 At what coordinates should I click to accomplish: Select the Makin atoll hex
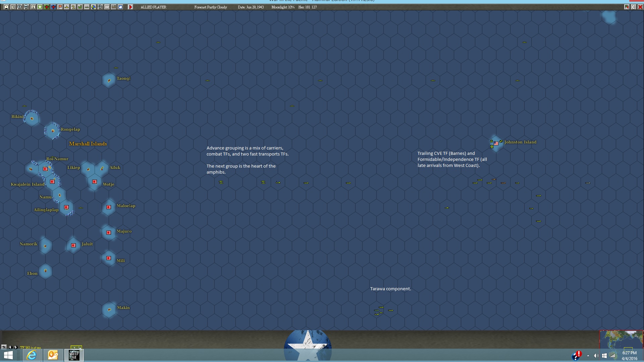pyautogui.click(x=109, y=310)
